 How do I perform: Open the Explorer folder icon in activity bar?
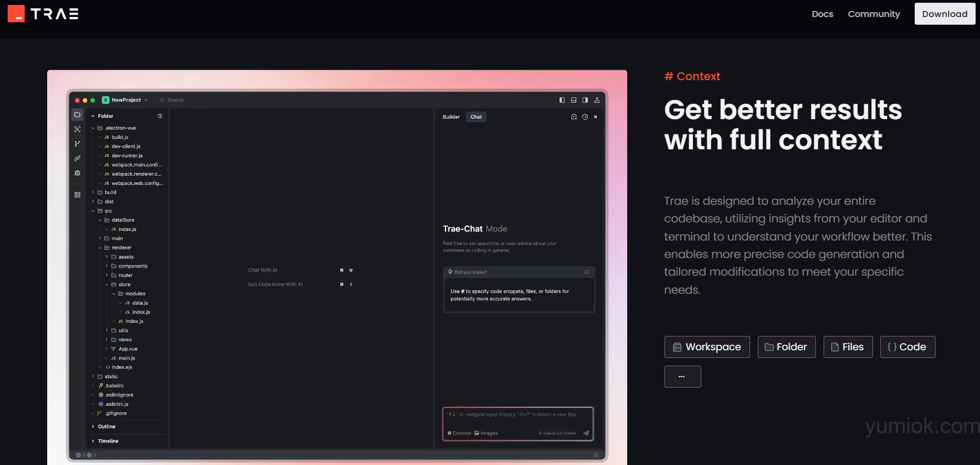click(77, 115)
